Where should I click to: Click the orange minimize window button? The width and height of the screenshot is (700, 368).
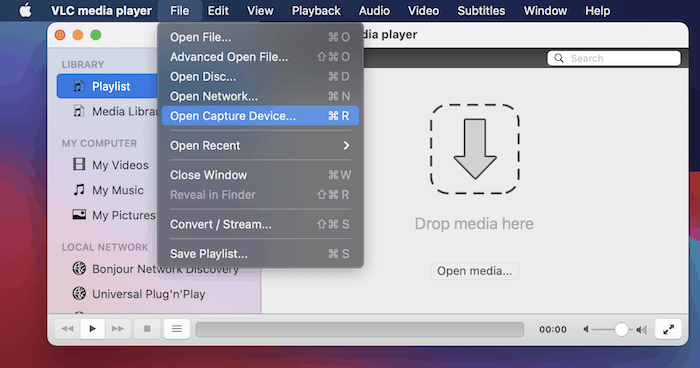[78, 35]
